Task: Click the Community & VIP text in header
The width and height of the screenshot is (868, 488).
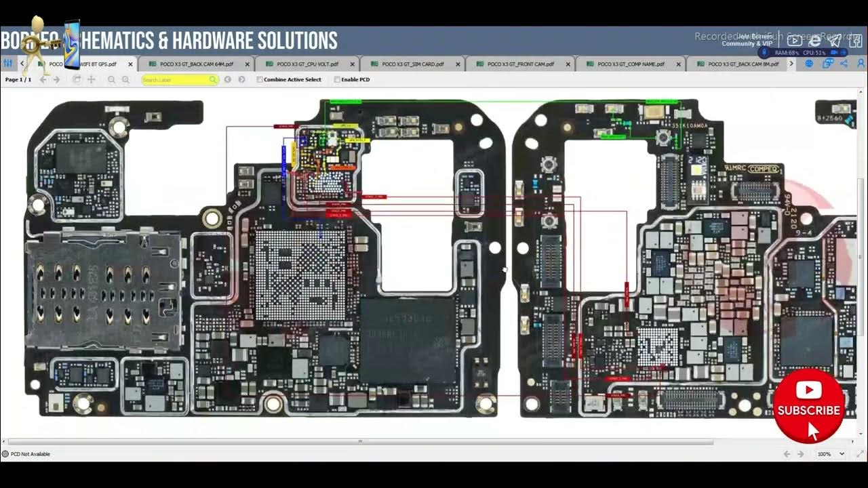Action: coord(747,44)
